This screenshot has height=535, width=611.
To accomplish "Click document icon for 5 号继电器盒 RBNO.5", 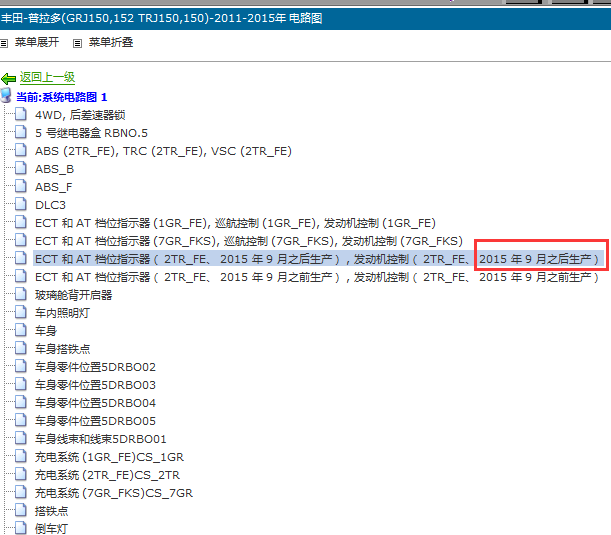I will click(21, 132).
